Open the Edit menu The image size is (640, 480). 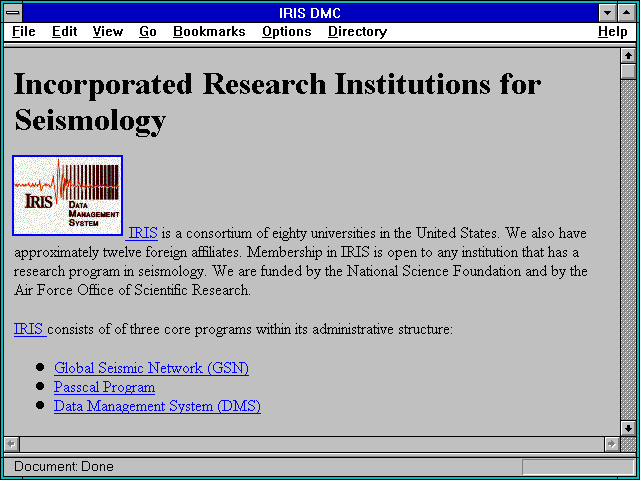click(64, 31)
